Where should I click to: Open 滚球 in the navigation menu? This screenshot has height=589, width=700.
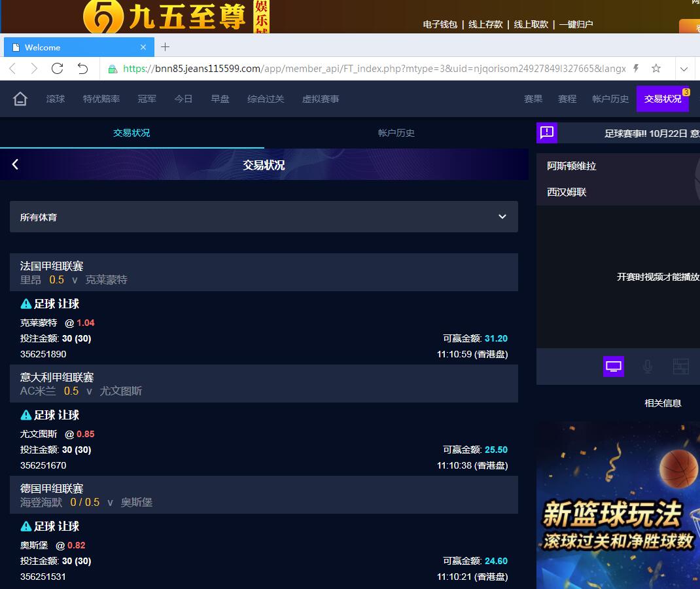pyautogui.click(x=56, y=99)
